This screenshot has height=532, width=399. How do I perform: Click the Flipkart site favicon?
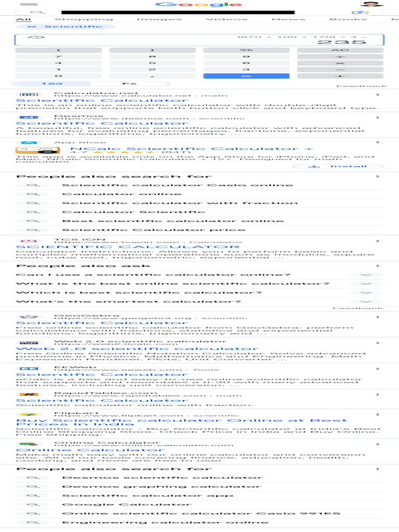point(29,415)
